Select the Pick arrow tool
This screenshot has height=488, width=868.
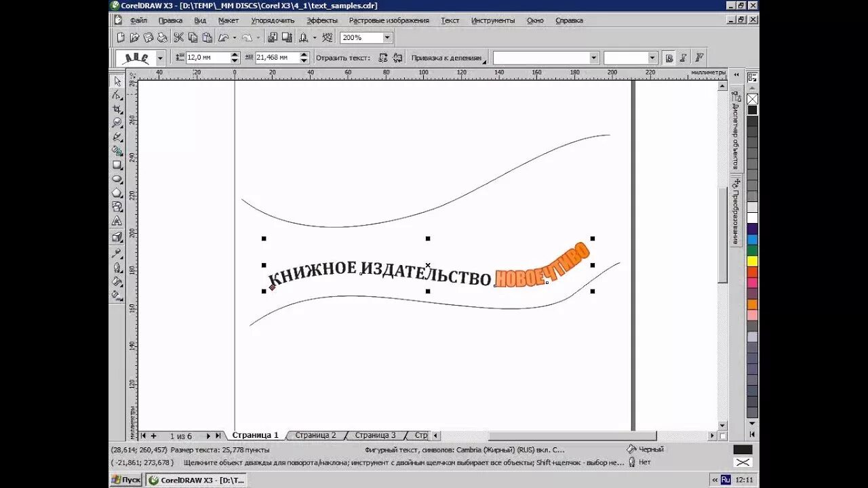click(117, 81)
